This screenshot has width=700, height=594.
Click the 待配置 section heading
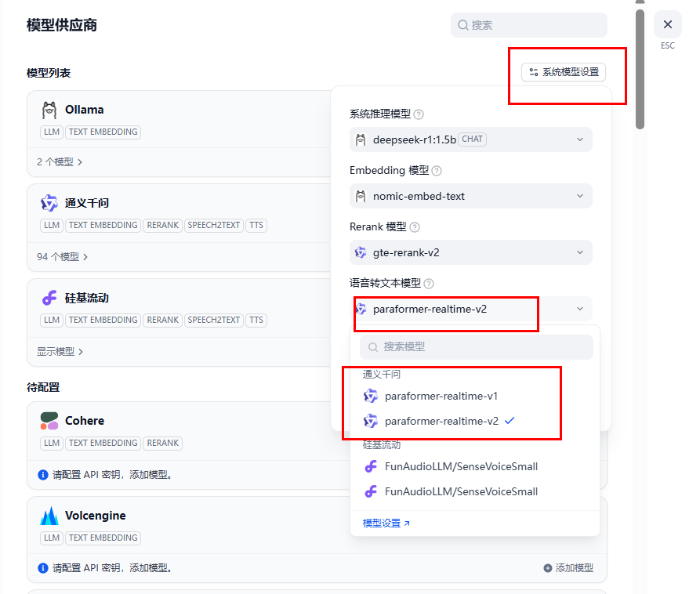43,387
